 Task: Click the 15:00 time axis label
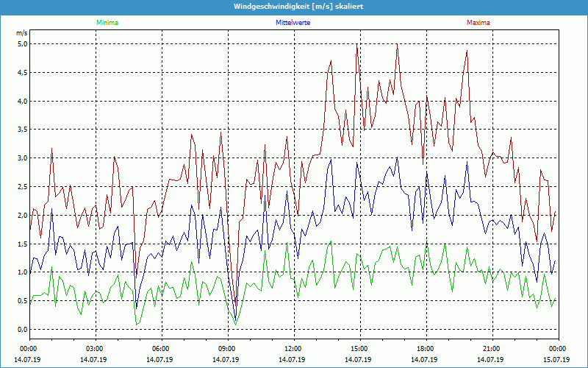click(360, 349)
